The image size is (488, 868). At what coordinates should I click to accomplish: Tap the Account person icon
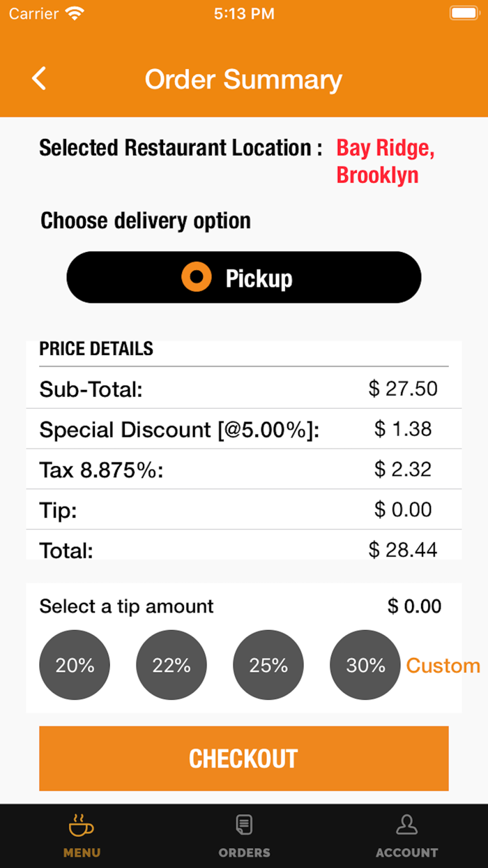[x=406, y=825]
